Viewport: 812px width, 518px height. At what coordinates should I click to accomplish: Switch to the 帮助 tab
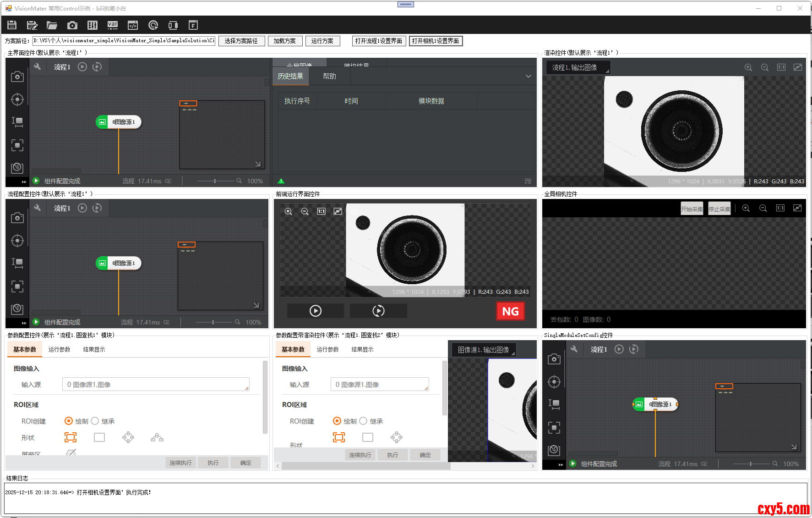(x=329, y=76)
